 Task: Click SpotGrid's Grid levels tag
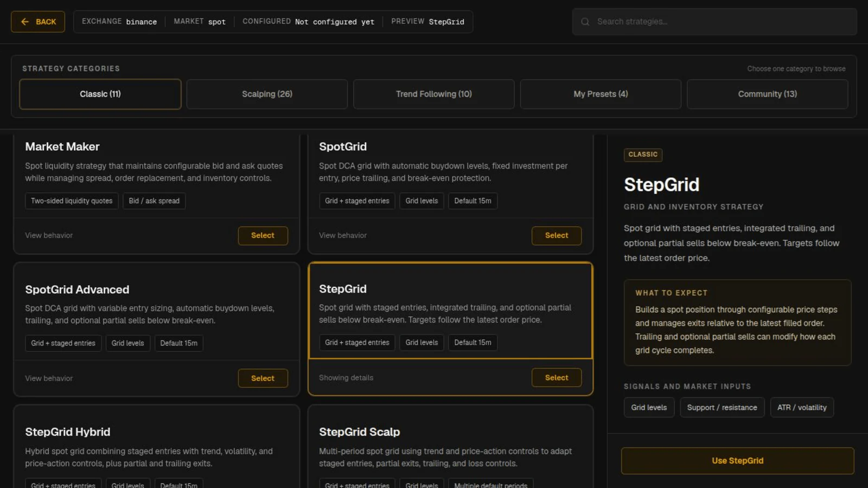tap(422, 201)
